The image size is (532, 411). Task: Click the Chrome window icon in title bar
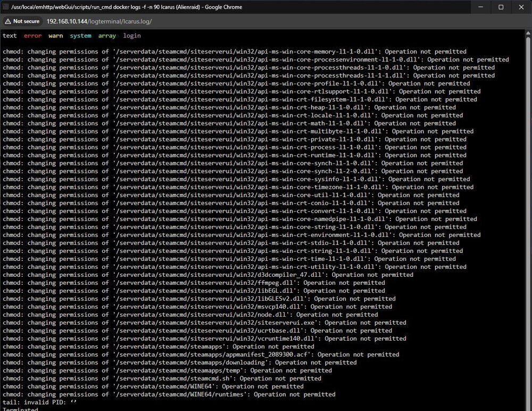point(6,7)
